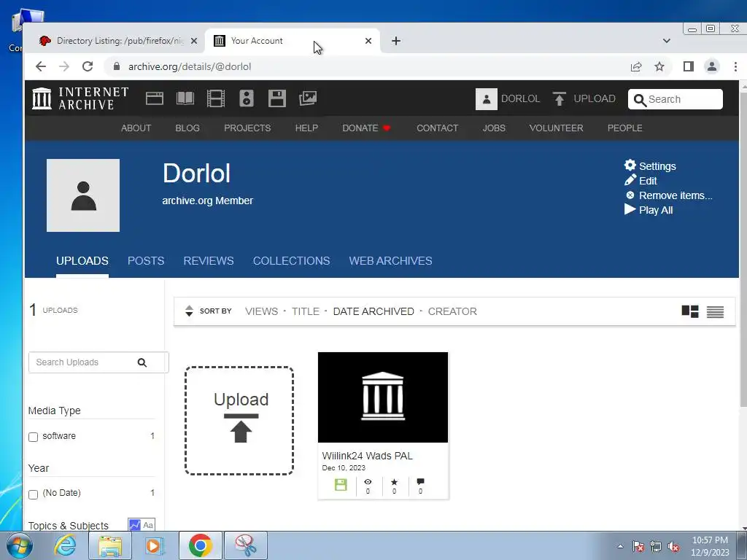Image resolution: width=747 pixels, height=560 pixels.
Task: Select the UPLOADS tab
Action: tap(82, 261)
